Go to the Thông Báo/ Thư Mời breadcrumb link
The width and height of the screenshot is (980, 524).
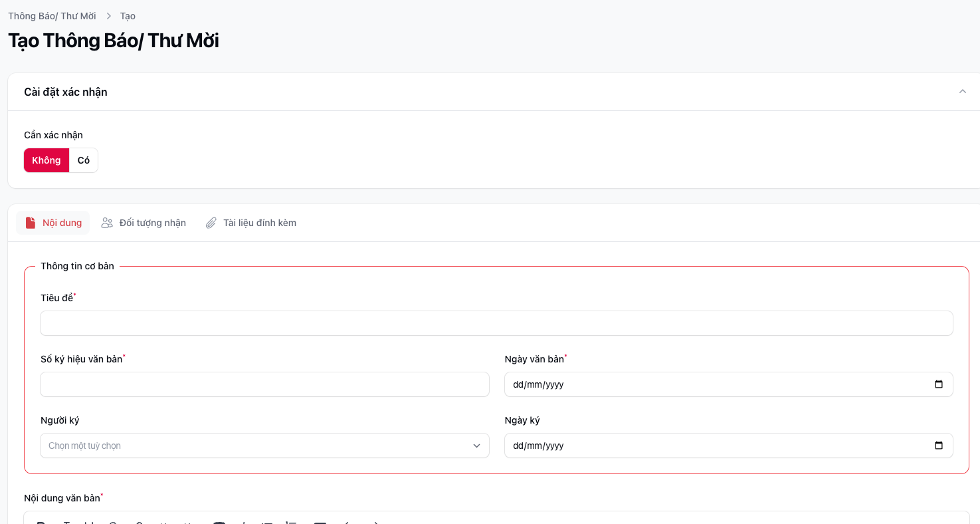click(52, 16)
